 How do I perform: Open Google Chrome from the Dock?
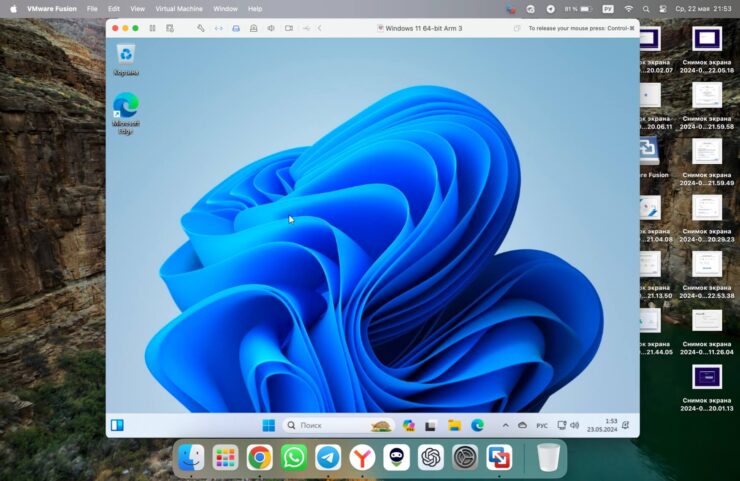[x=260, y=457]
